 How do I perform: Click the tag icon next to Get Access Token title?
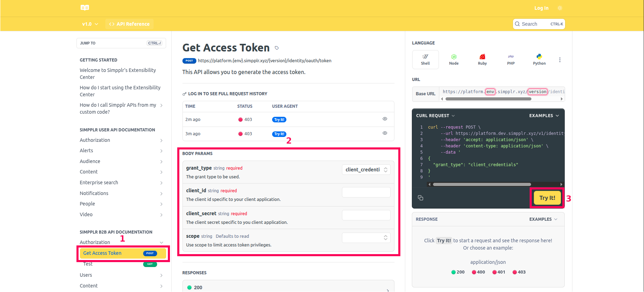[277, 48]
